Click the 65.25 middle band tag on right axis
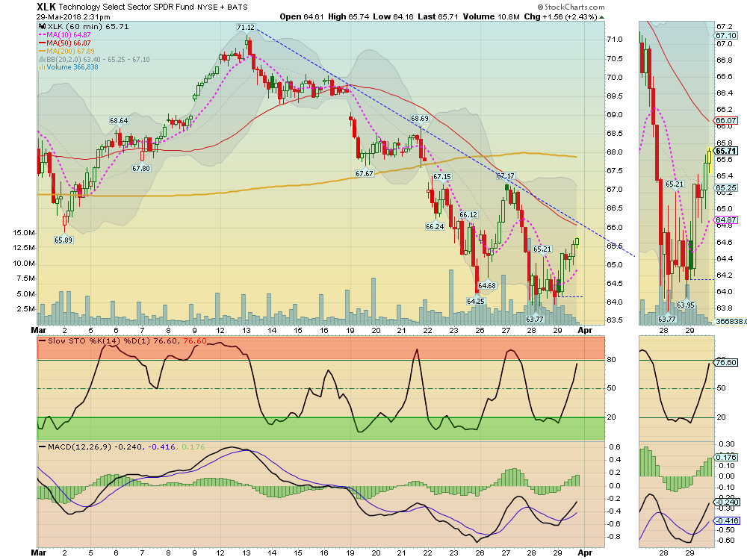The width and height of the screenshot is (747, 560). 726,188
